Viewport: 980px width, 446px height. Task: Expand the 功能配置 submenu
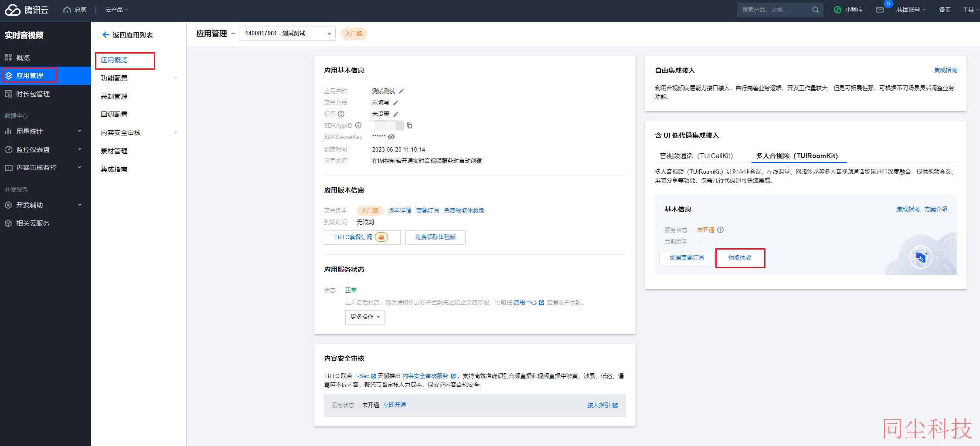(176, 78)
